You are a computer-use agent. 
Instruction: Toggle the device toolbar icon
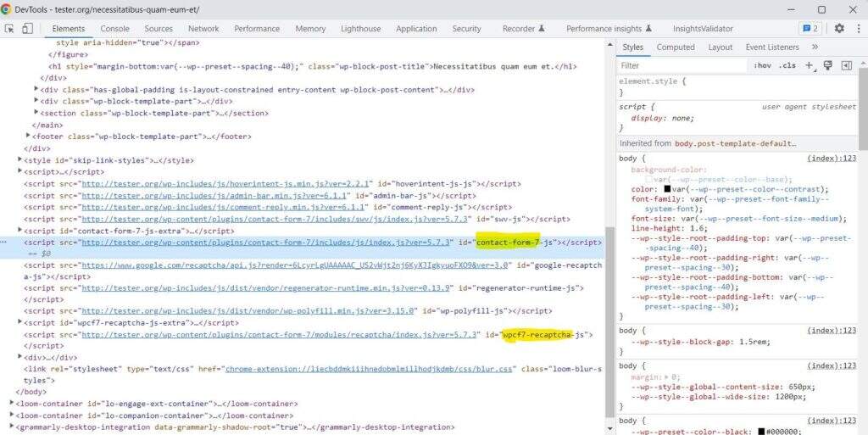point(27,28)
